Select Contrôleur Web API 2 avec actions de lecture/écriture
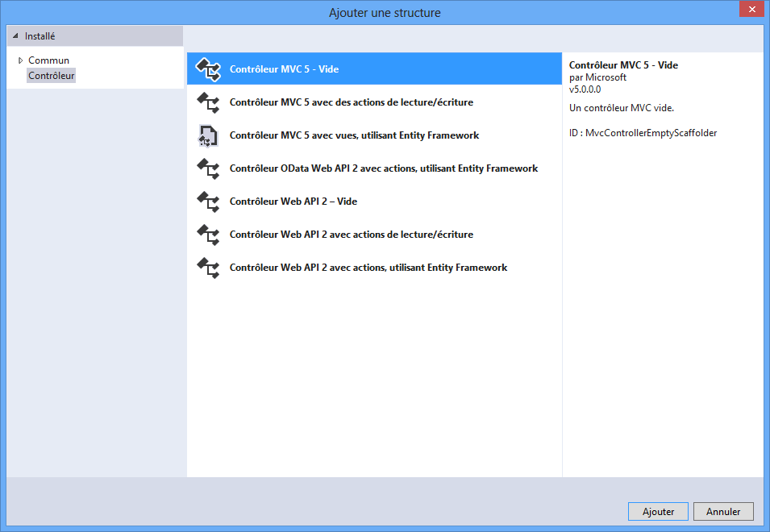Screen dimensions: 770x532 374,235
